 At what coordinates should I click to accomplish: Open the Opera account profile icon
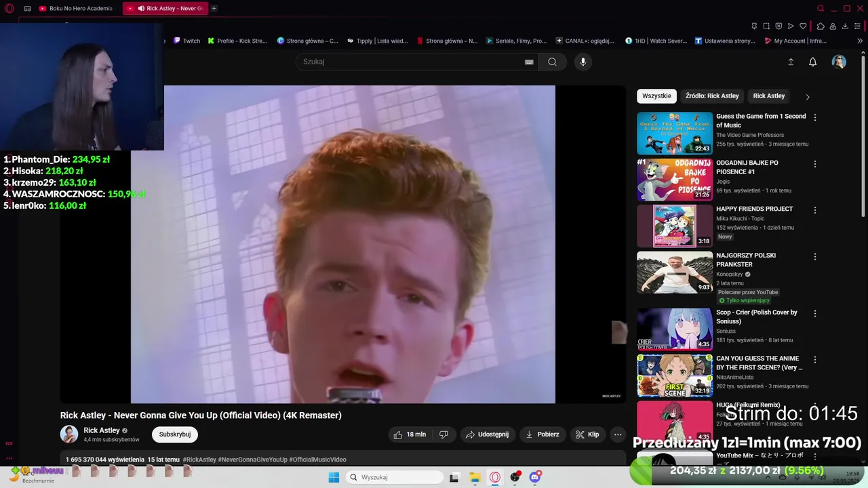[833, 26]
